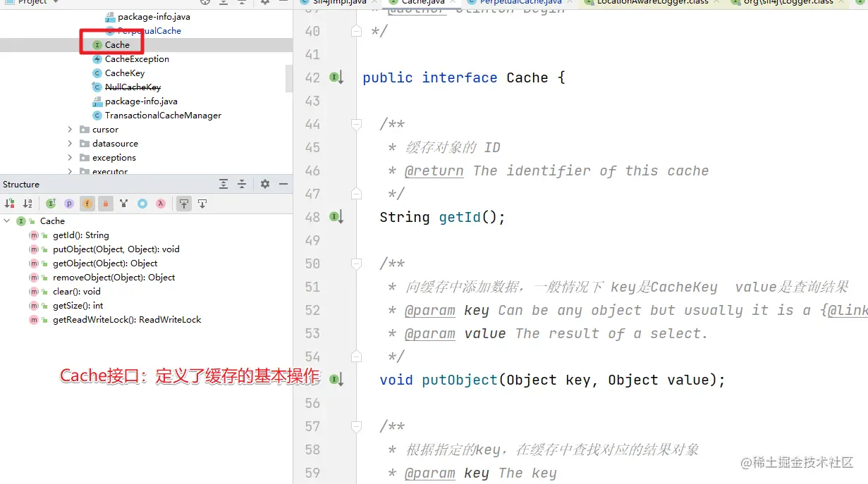This screenshot has width=868, height=484.
Task: Click the fold end marker at line 47
Action: 357,194
